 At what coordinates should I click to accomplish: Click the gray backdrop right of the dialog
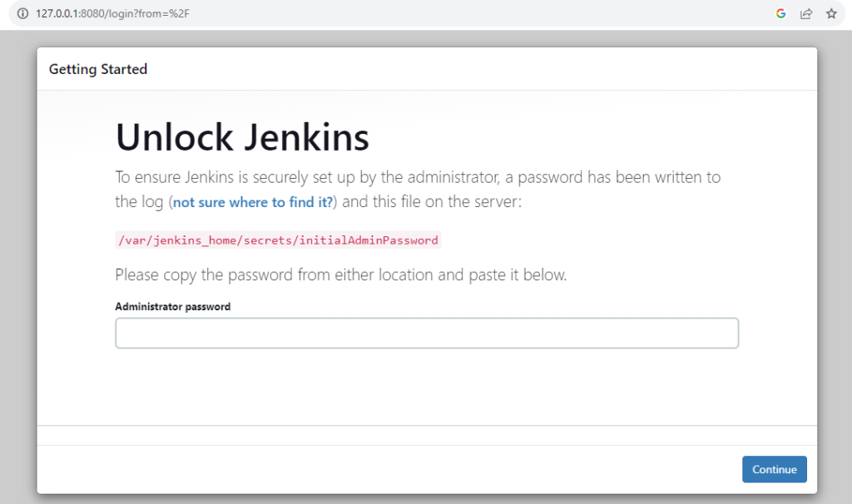coord(835,266)
